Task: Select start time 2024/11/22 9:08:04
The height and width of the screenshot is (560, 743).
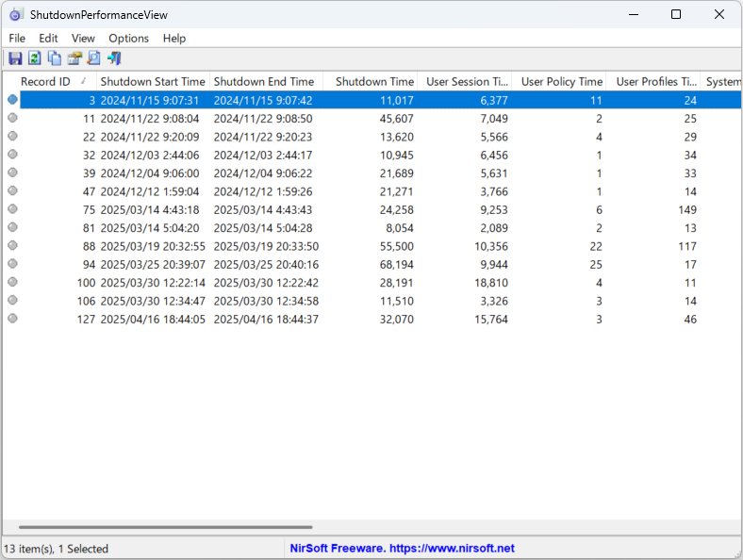Action: (x=150, y=119)
